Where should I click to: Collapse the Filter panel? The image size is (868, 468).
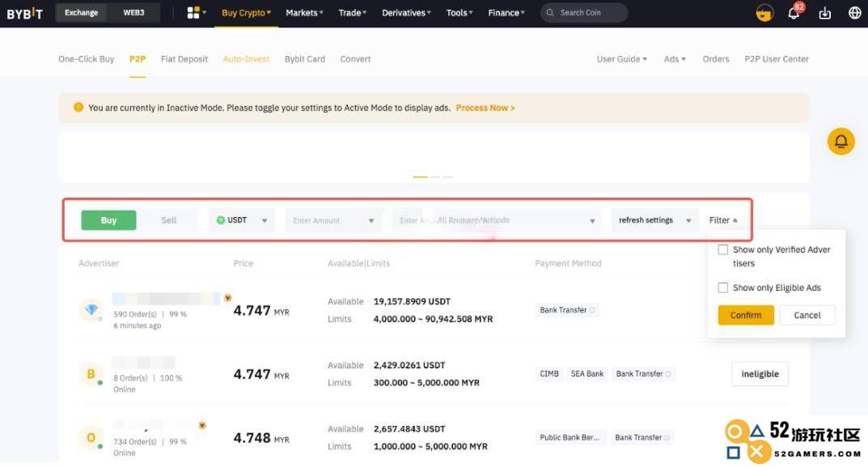pyautogui.click(x=723, y=220)
